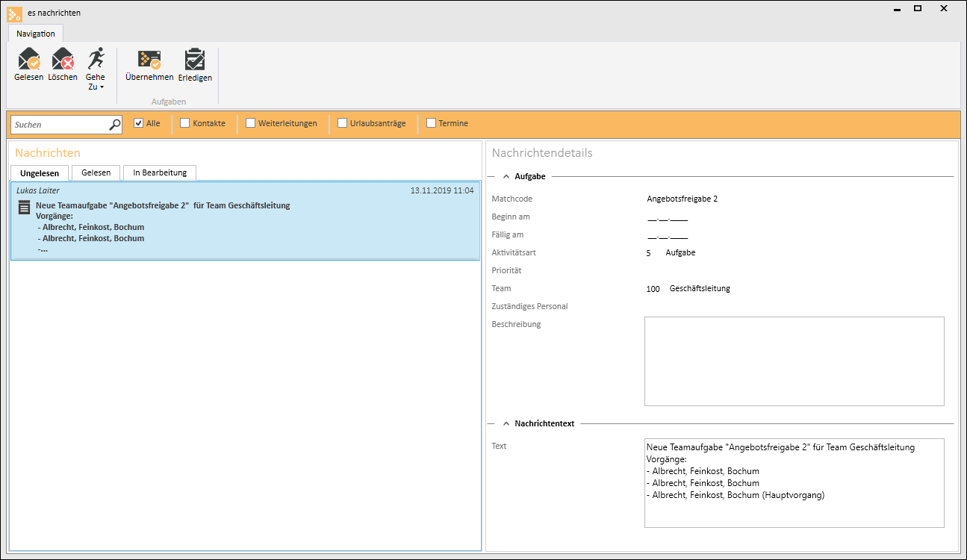Click the Matchcode value Angebotsfreigabe 2
967x560 pixels.
[x=682, y=199]
